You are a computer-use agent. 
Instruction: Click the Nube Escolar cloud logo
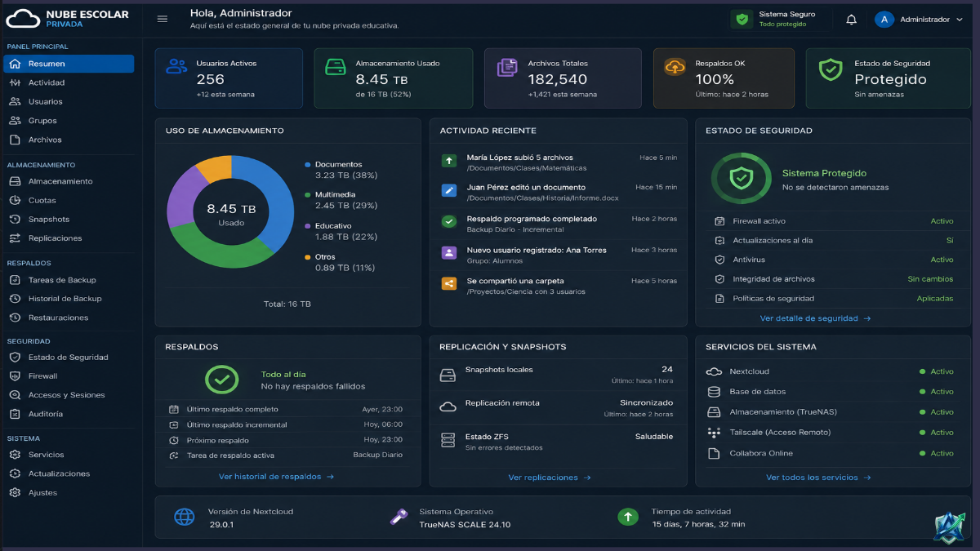click(x=23, y=19)
